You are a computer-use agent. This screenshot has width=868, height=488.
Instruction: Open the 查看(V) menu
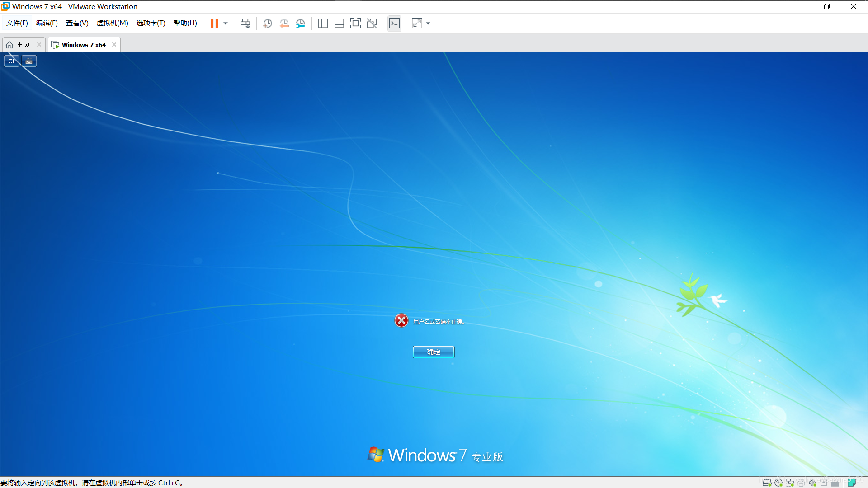click(x=77, y=23)
